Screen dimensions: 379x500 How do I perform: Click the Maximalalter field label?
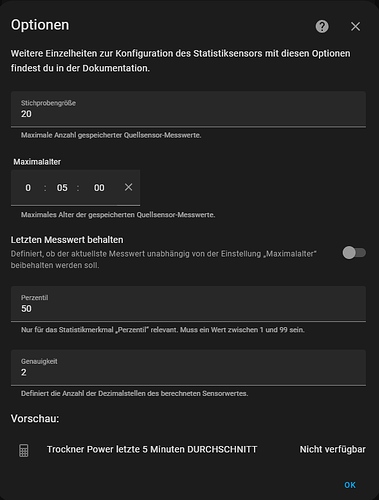pyautogui.click(x=37, y=162)
